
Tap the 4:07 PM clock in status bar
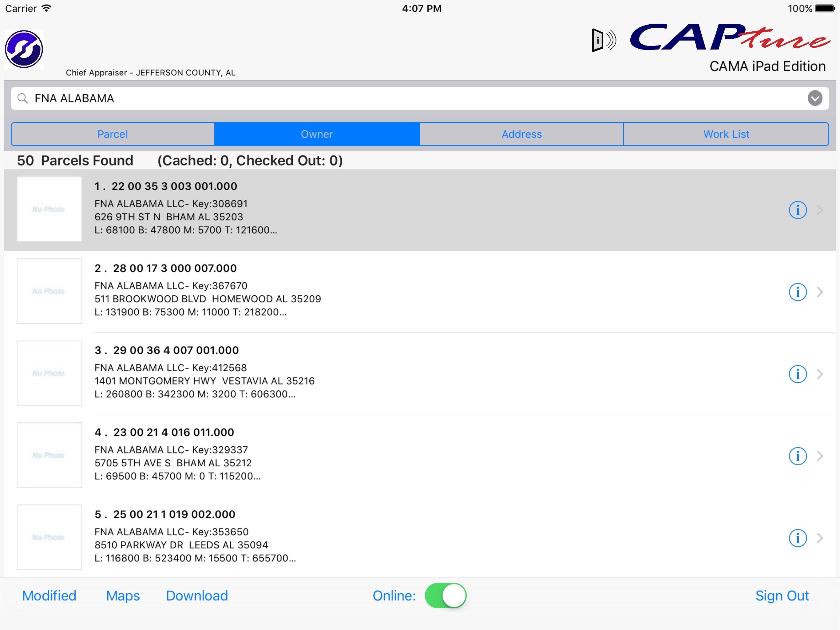coord(422,8)
